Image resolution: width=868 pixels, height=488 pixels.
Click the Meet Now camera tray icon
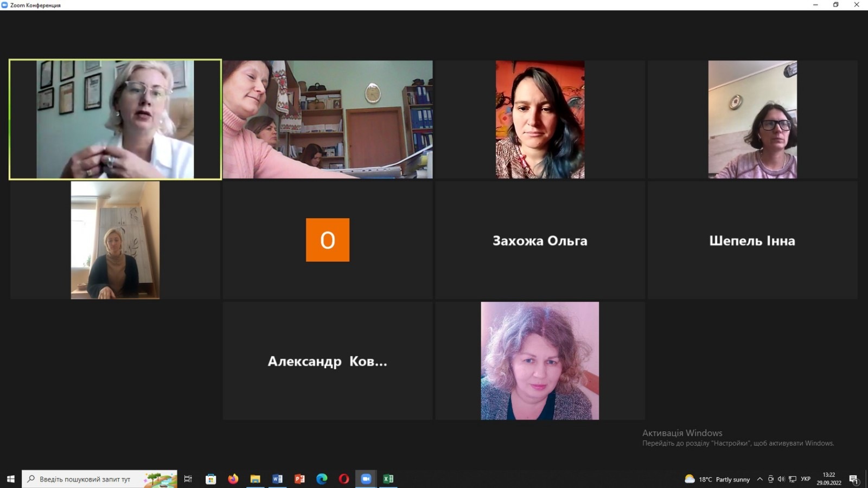point(770,479)
